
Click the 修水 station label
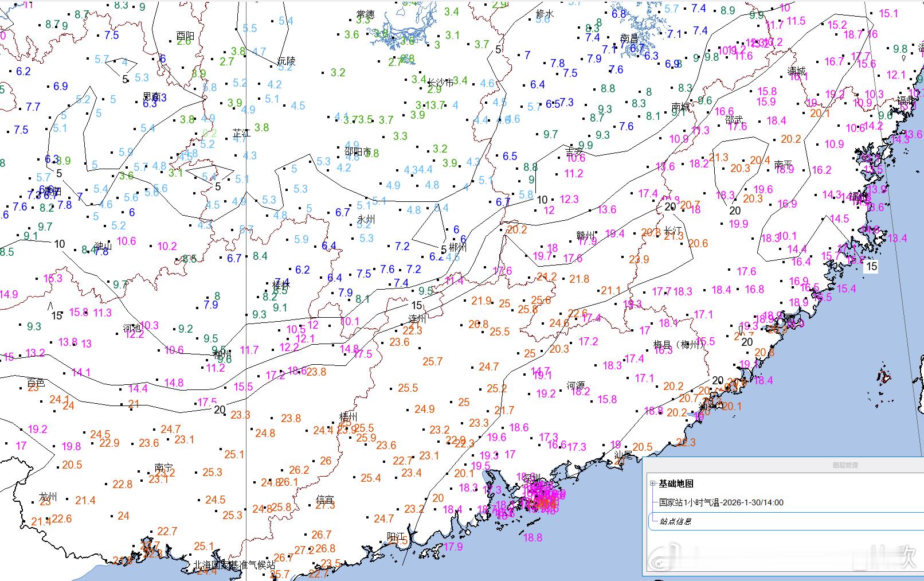[x=545, y=14]
